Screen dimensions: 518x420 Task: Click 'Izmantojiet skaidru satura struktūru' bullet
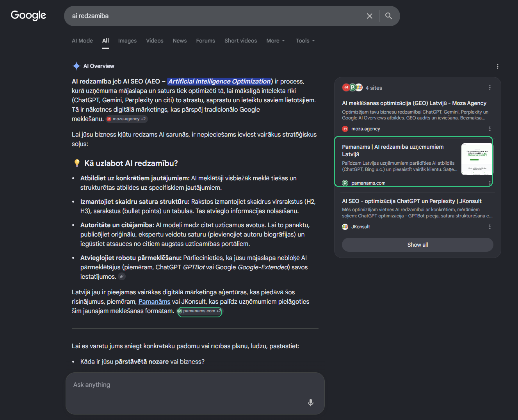pos(135,202)
